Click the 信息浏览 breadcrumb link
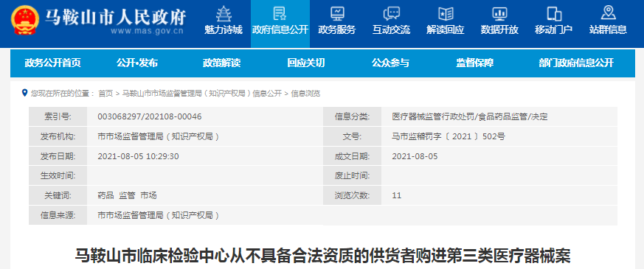This screenshot has width=644, height=269. click(305, 94)
